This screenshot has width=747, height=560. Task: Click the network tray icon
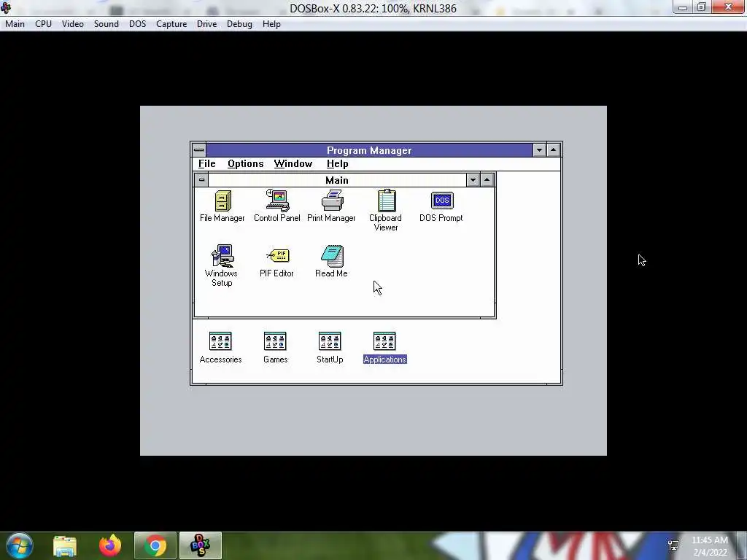tap(673, 545)
